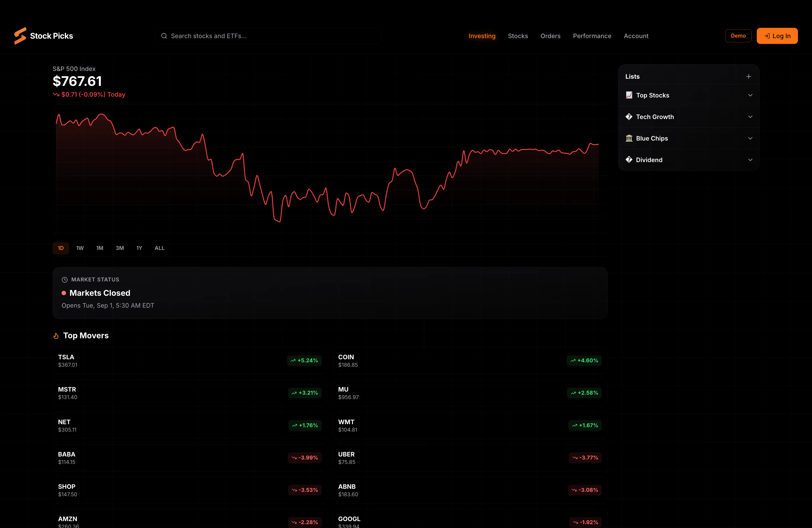Click UBER's downtrend arrow icon
The width and height of the screenshot is (812, 528).
coord(575,458)
